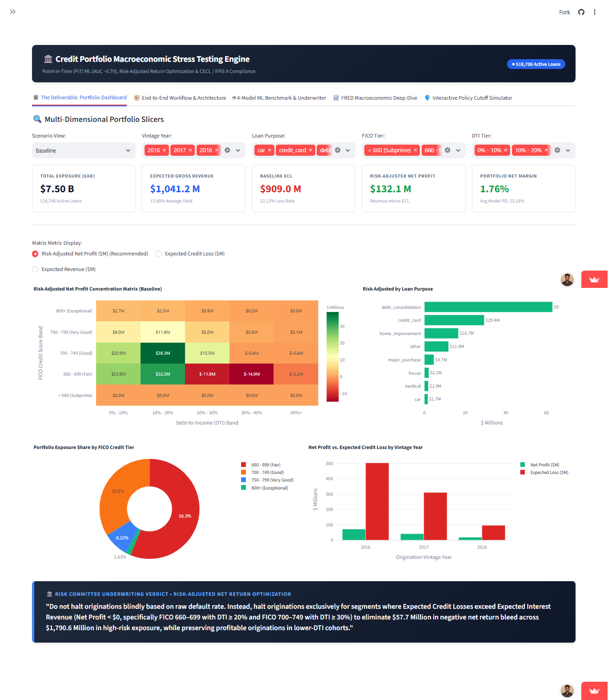The height and width of the screenshot is (700, 608).
Task: Remove the < 660 (Subprime) FICO tag
Action: click(x=415, y=150)
